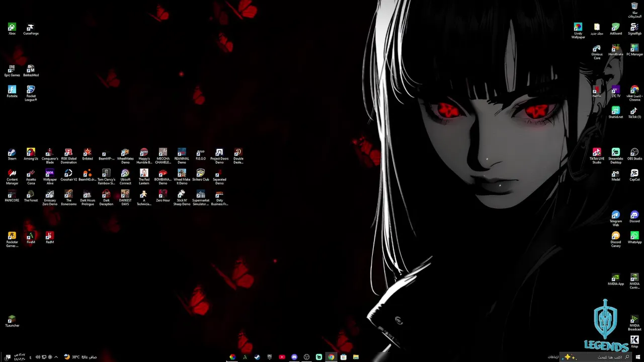Select the Lively Wallpaper icon
Image resolution: width=644 pixels, height=362 pixels.
[x=578, y=31]
